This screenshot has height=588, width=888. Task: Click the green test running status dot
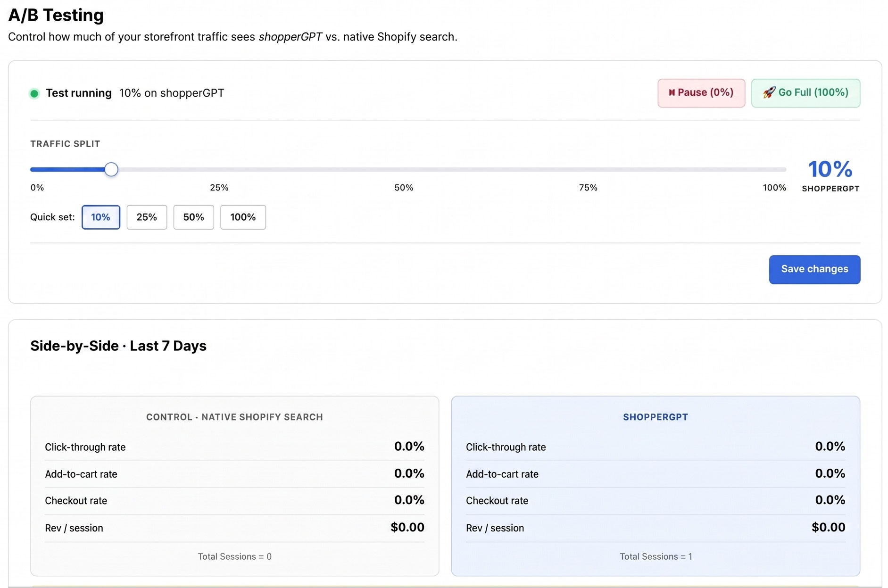click(x=34, y=93)
